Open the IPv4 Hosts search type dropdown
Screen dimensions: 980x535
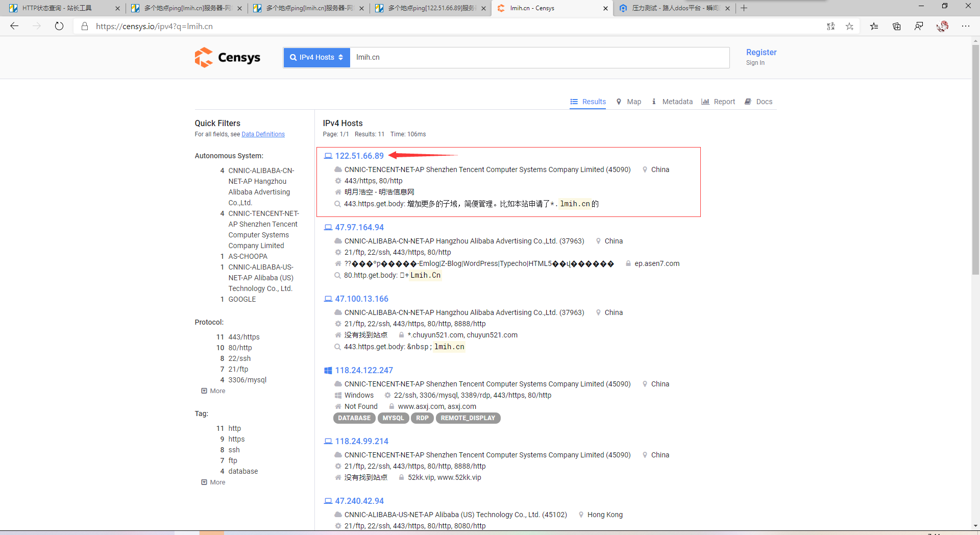(x=316, y=57)
